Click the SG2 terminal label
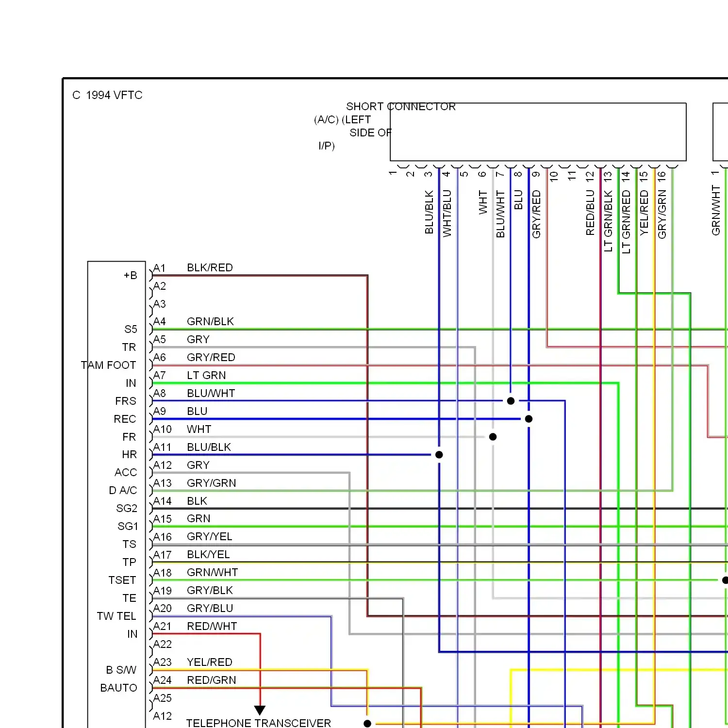 pos(127,509)
